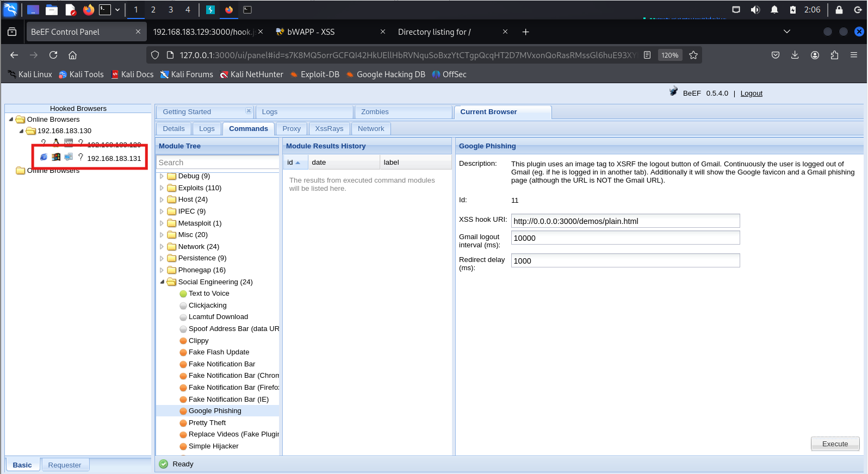Screen dimensions: 868x474
Task: Open the Details sub-tab
Action: pos(174,129)
